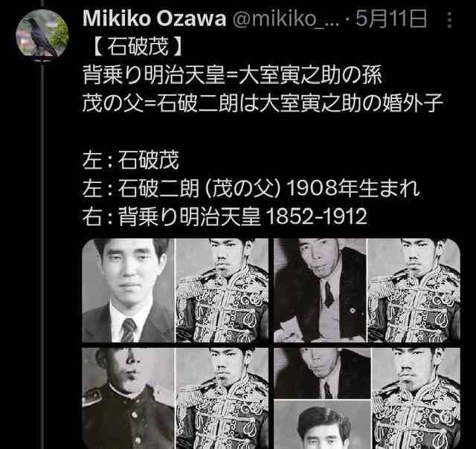The width and height of the screenshot is (476, 449).
Task: Tap the emperor uniform portrait in top-left image
Action: click(222, 291)
